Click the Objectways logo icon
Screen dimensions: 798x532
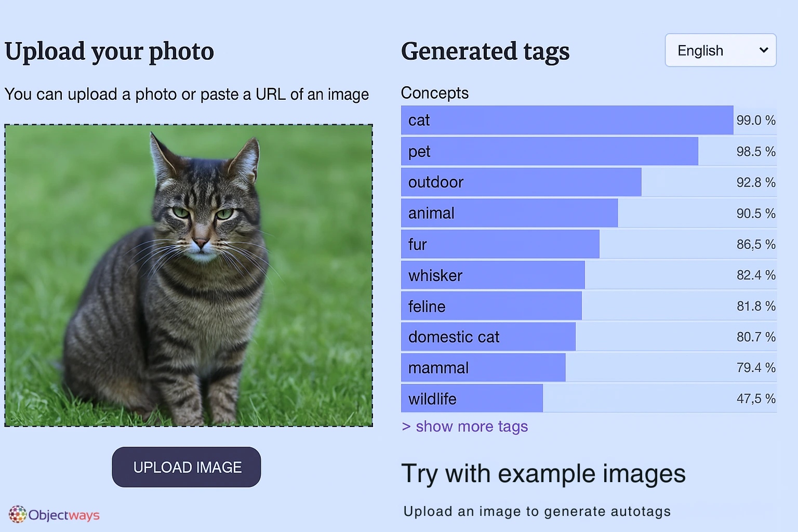(17, 514)
